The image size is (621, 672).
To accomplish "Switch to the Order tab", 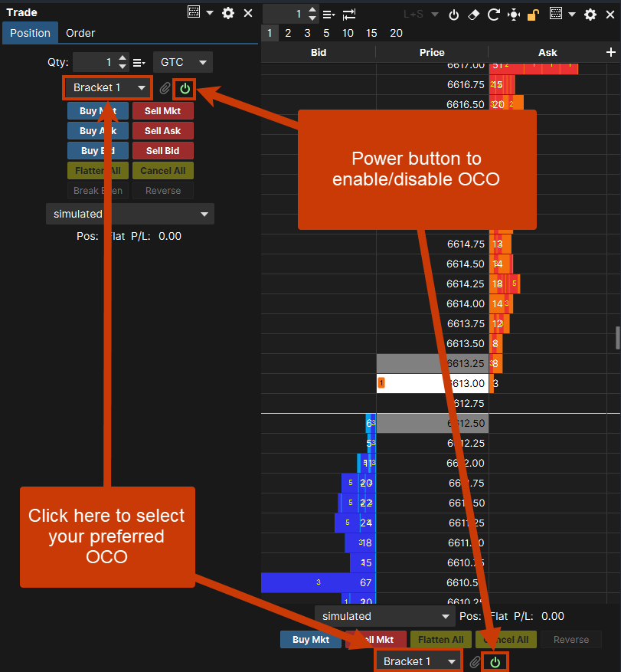I will click(x=80, y=33).
